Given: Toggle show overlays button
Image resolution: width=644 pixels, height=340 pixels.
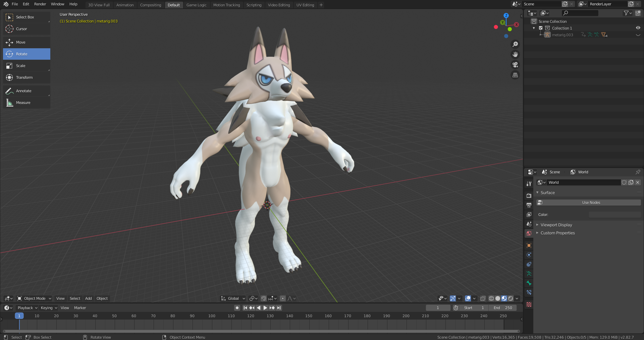Looking at the screenshot, I should pos(468,298).
